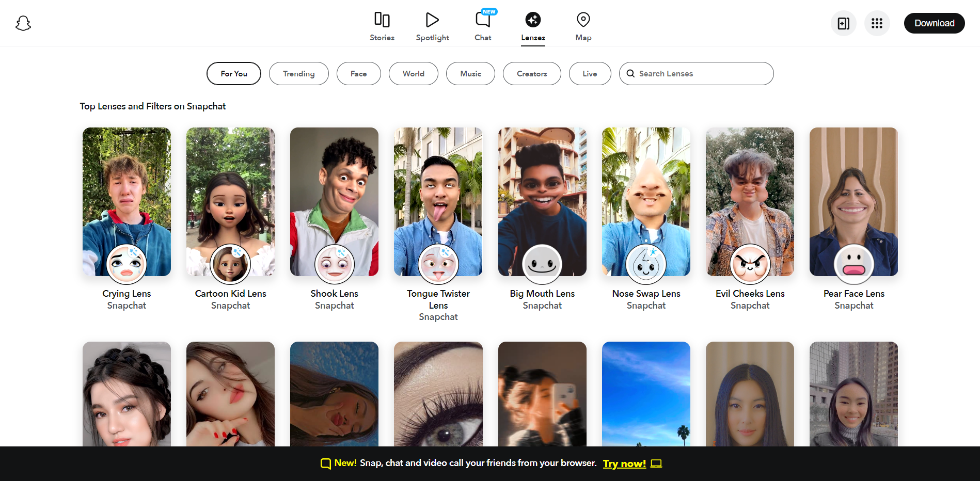Select the Evil Cheeks Lens angry icon
The width and height of the screenshot is (980, 481).
tap(750, 264)
